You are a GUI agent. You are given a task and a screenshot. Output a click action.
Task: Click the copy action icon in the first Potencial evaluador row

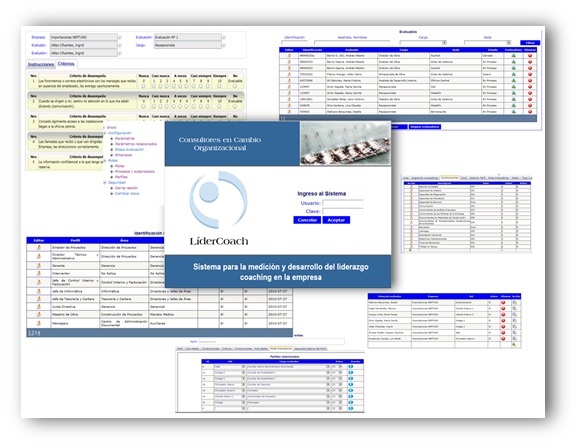click(x=514, y=303)
